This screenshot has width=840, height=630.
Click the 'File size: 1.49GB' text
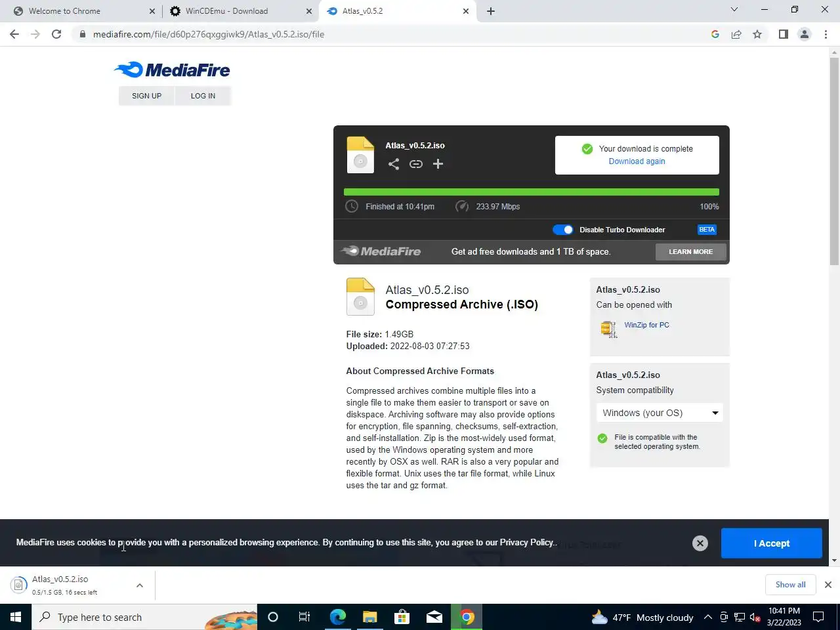point(380,334)
